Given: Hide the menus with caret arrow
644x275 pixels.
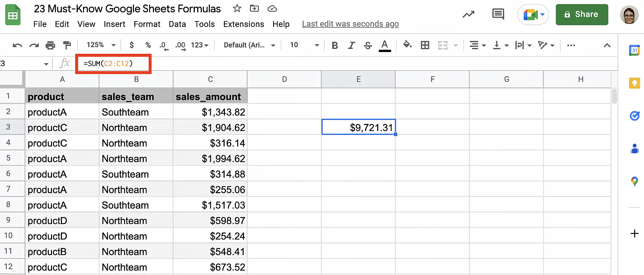Looking at the screenshot, I should tap(607, 45).
